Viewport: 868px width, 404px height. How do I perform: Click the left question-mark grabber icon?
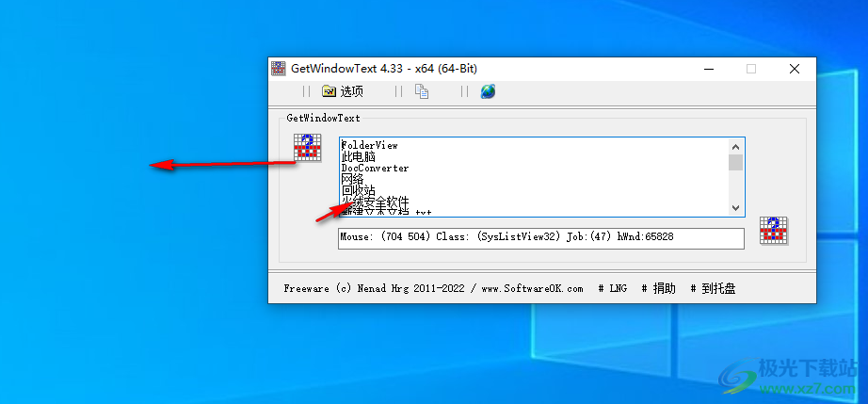307,148
